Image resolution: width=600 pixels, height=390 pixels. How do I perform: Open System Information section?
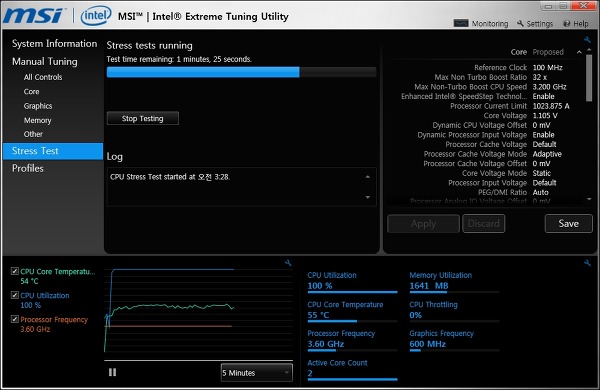pyautogui.click(x=54, y=44)
